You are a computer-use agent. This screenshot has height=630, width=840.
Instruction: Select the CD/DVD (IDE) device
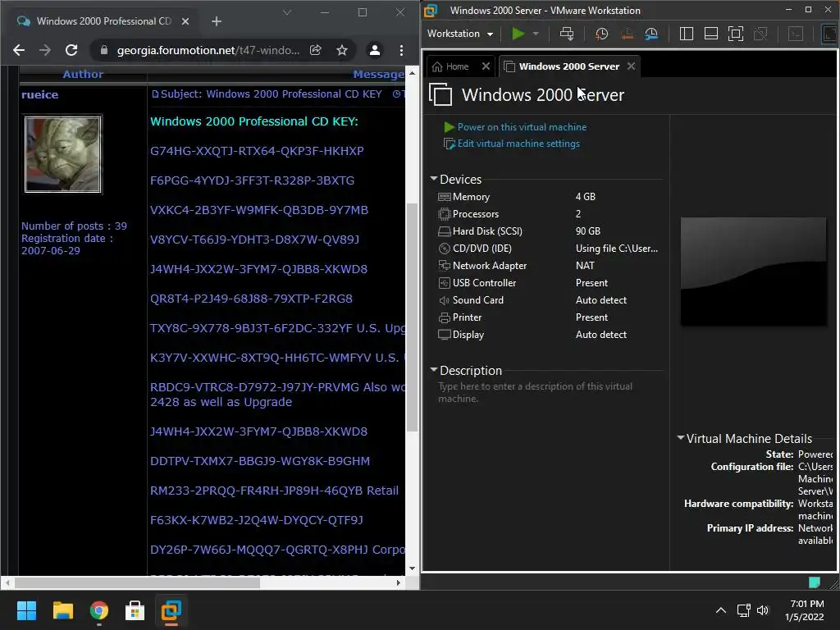coord(549,248)
